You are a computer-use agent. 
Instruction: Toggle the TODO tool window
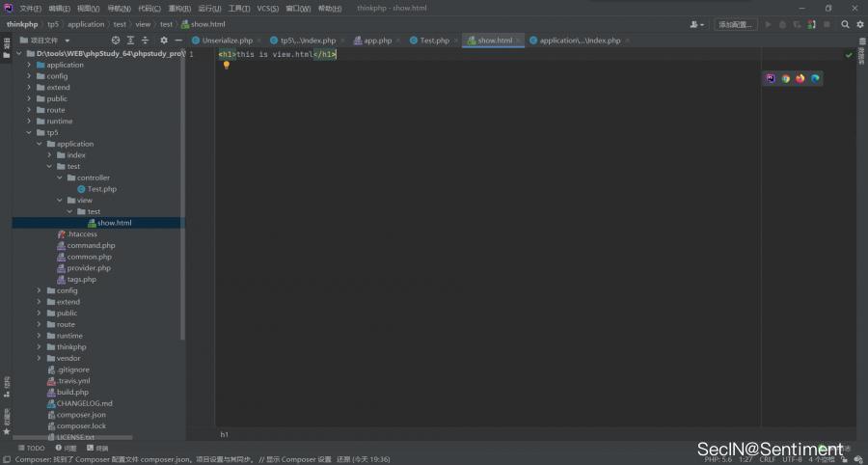click(x=31, y=448)
